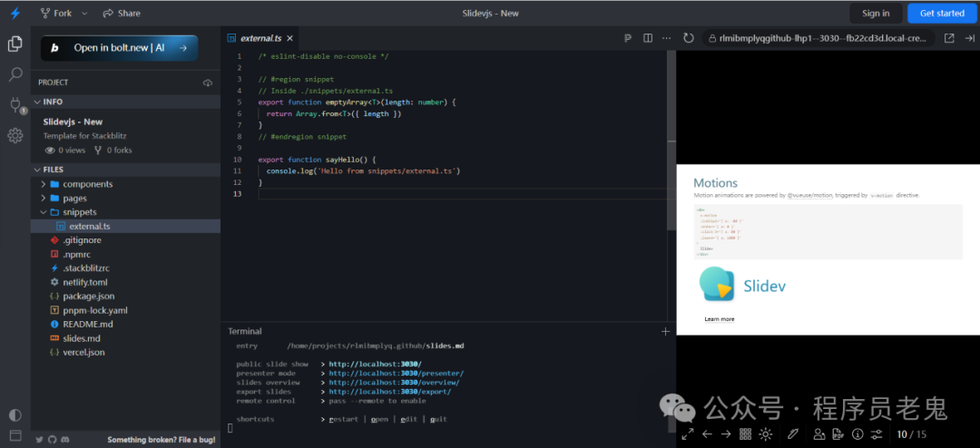Open the vercel.json file
Viewport: 980px width, 448px height.
click(125, 353)
